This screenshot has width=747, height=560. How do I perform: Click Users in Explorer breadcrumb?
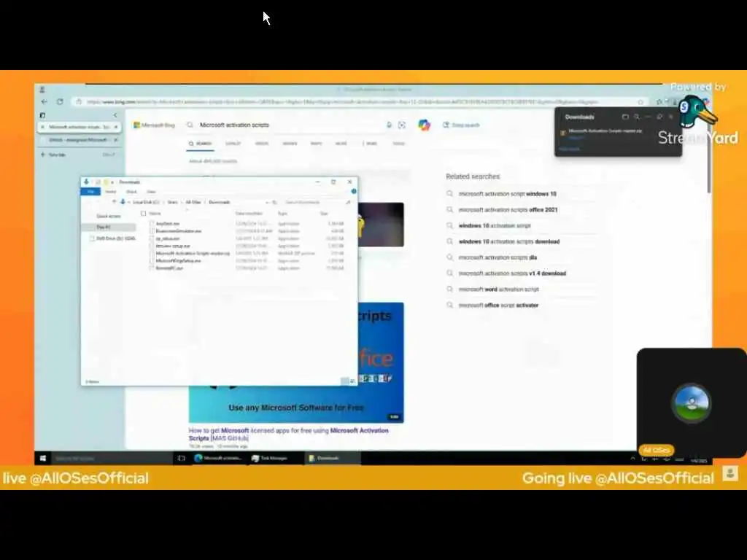click(x=172, y=203)
